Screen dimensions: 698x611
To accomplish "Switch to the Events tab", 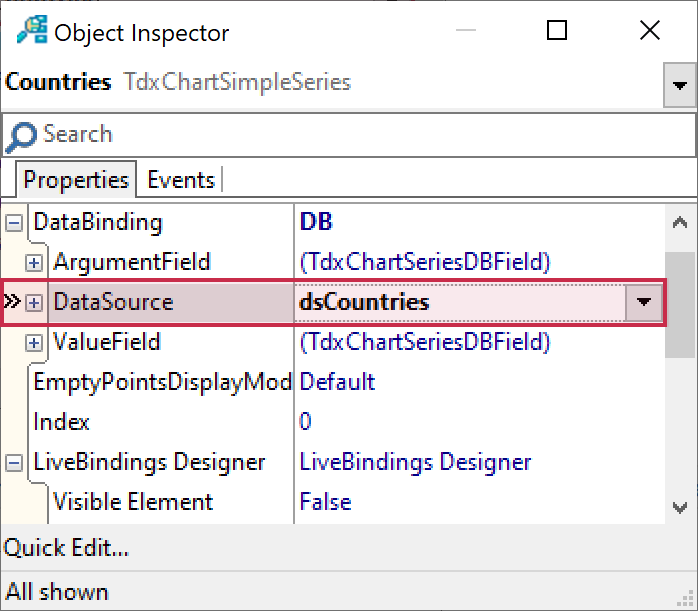I will 181,180.
